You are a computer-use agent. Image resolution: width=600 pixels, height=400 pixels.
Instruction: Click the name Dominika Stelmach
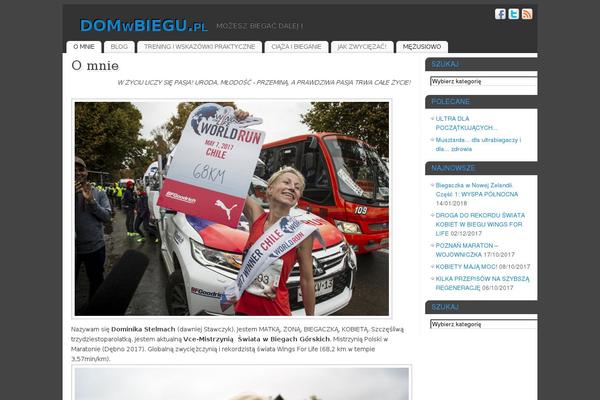[x=143, y=329]
